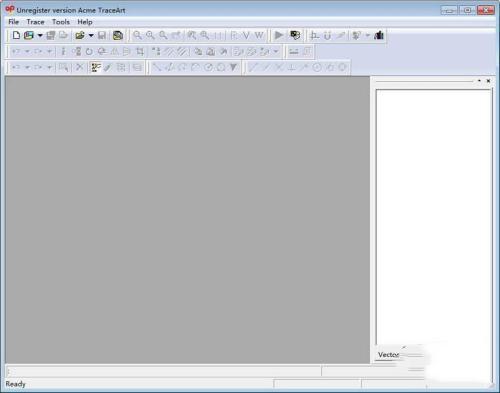Viewport: 500px width, 393px height.
Task: Toggle the W view mode button
Action: (x=259, y=35)
